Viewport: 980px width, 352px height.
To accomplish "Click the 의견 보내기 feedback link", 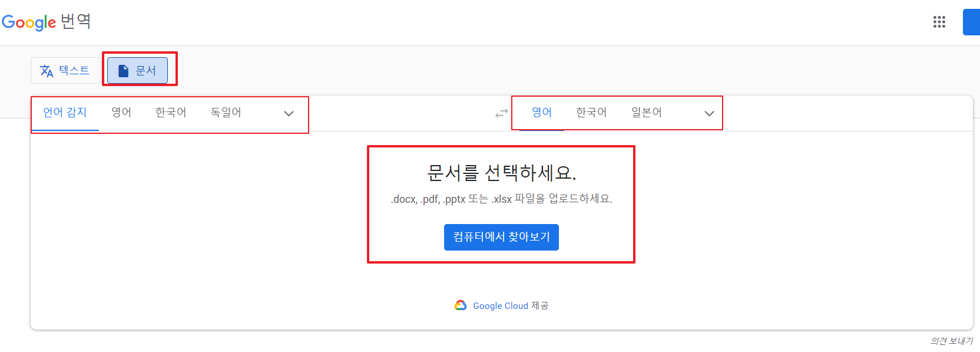I will (952, 341).
